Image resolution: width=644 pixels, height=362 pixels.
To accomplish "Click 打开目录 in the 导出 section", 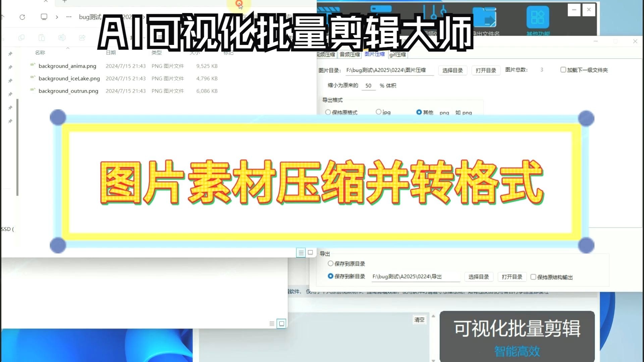I will pos(512,277).
